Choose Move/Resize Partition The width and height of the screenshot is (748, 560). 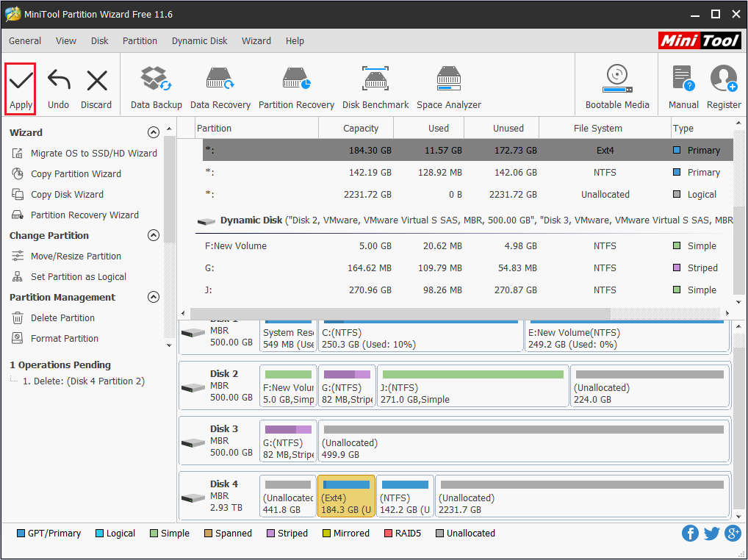coord(66,256)
